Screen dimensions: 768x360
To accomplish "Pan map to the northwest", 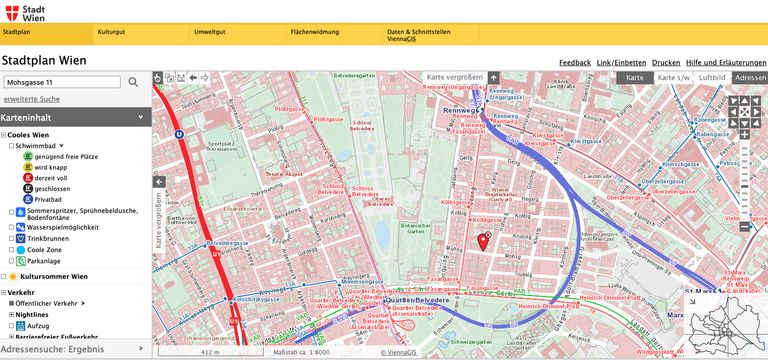I will [x=733, y=101].
